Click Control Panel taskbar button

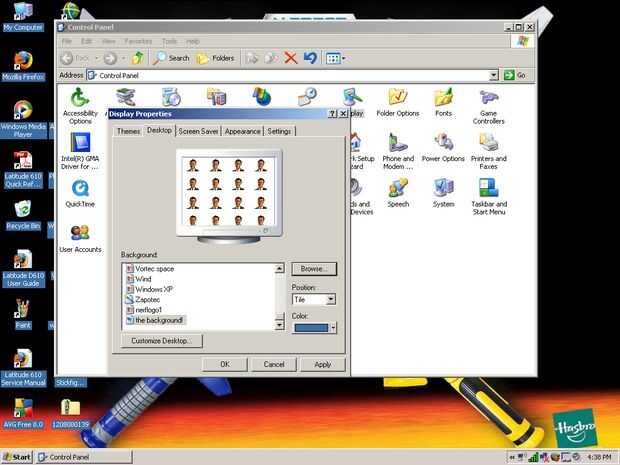[x=83, y=457]
